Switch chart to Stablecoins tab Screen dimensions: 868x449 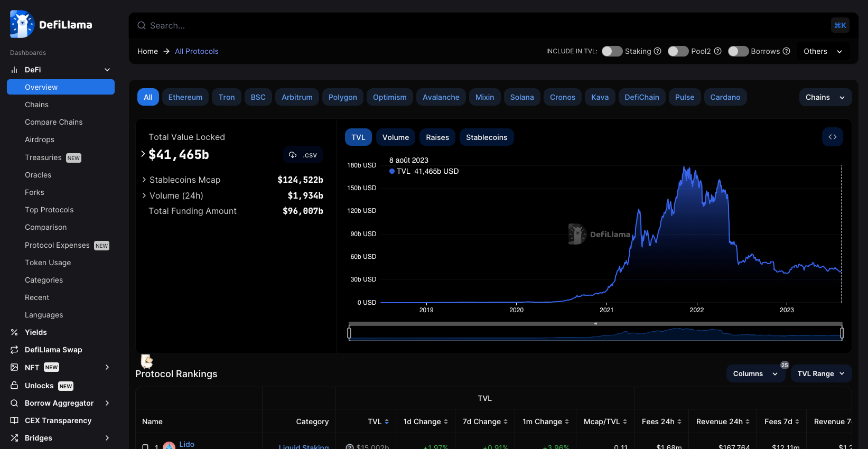point(487,137)
